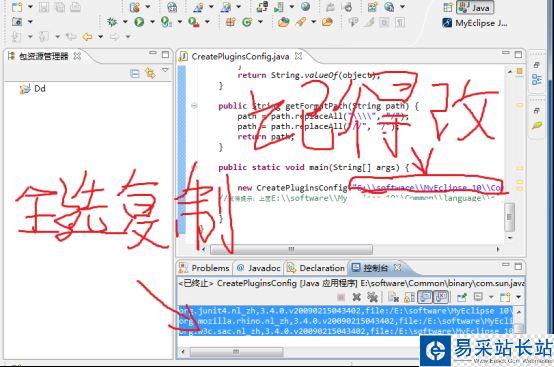Screen dimensions: 554x367
Task: Switch to the Java perspective
Action: coord(475,7)
